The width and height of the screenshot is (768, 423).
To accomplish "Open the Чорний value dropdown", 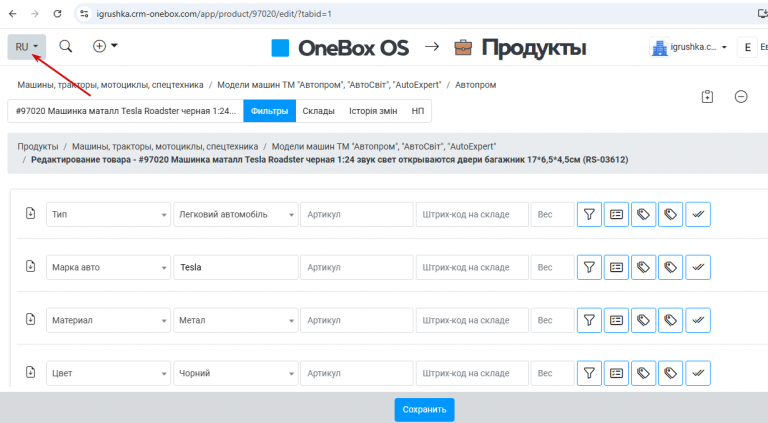I will (x=236, y=373).
